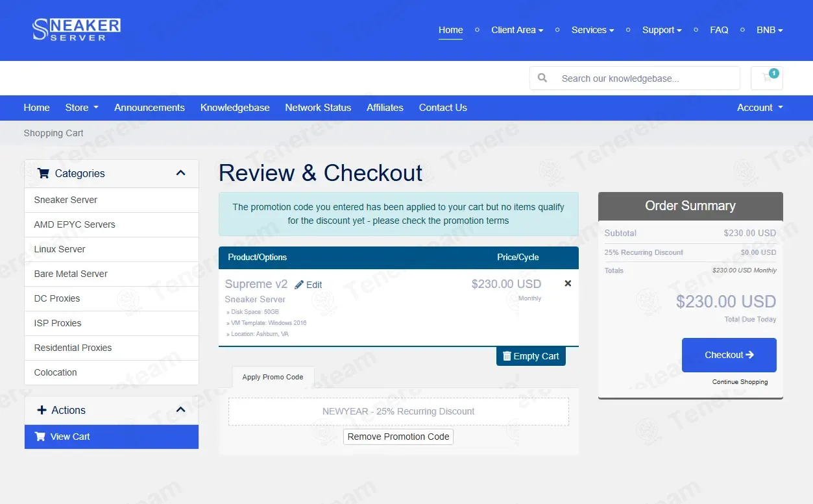Open the Client Area dropdown in header
The height and width of the screenshot is (504, 813).
[x=517, y=30]
